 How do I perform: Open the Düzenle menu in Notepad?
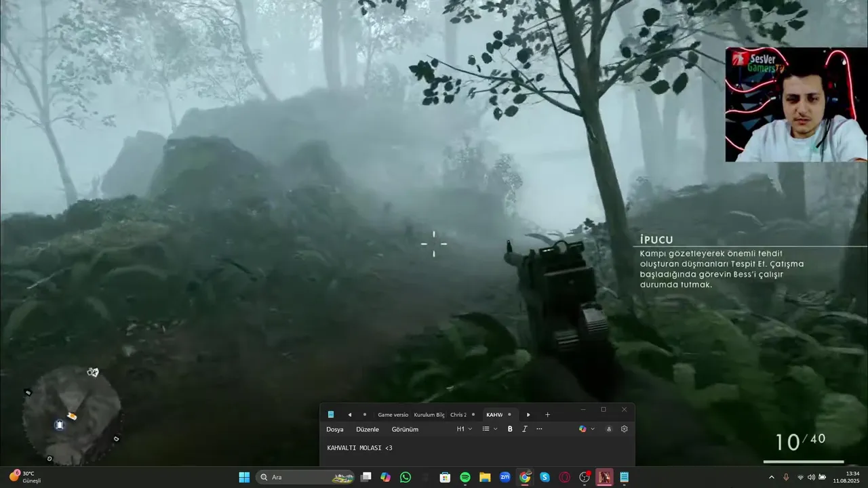point(368,429)
